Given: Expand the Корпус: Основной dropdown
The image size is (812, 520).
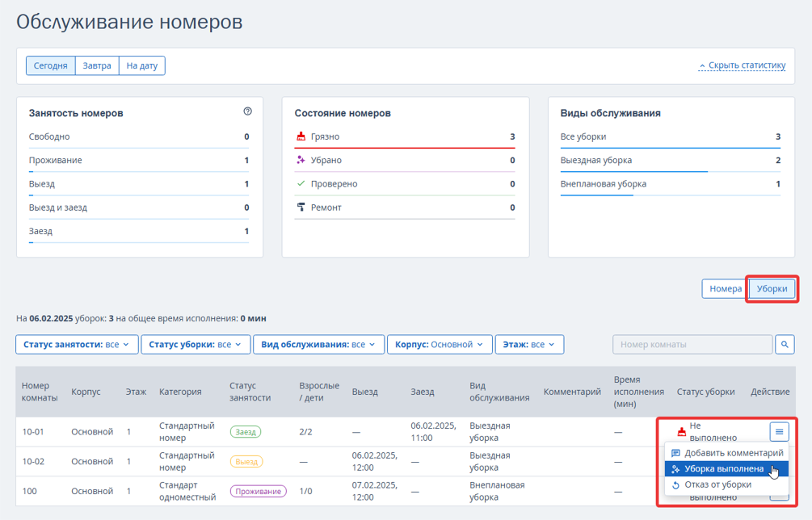Looking at the screenshot, I should (440, 345).
